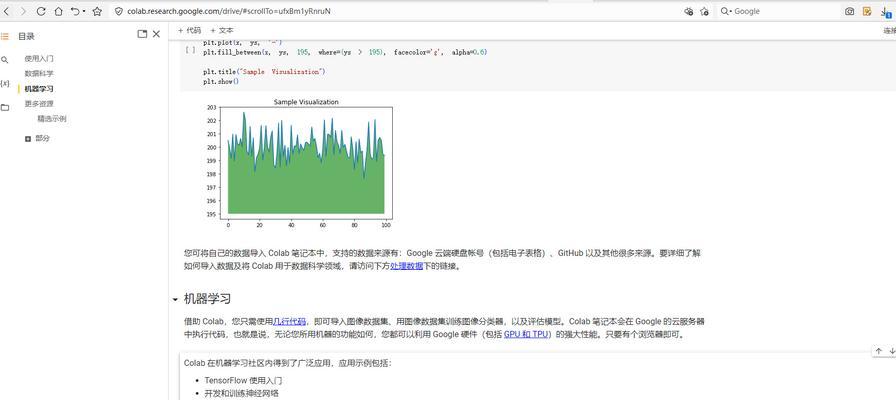Open the search magnifier in the left sidebar
Viewport: 896px width, 400px height.
click(5, 59)
